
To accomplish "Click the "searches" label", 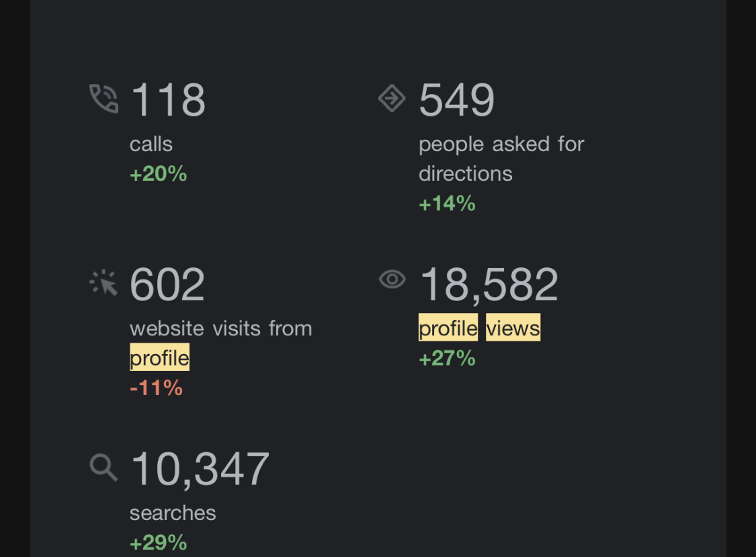I will (x=173, y=513).
